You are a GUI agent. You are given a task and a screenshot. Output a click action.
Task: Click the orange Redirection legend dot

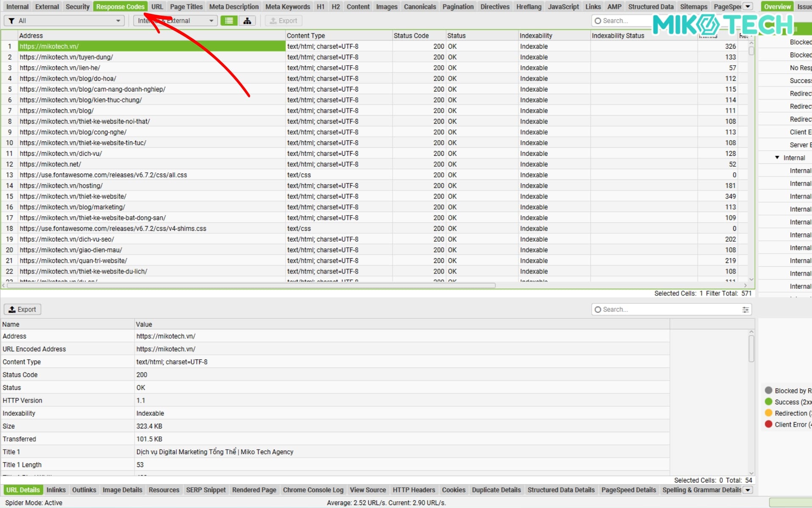(x=768, y=413)
